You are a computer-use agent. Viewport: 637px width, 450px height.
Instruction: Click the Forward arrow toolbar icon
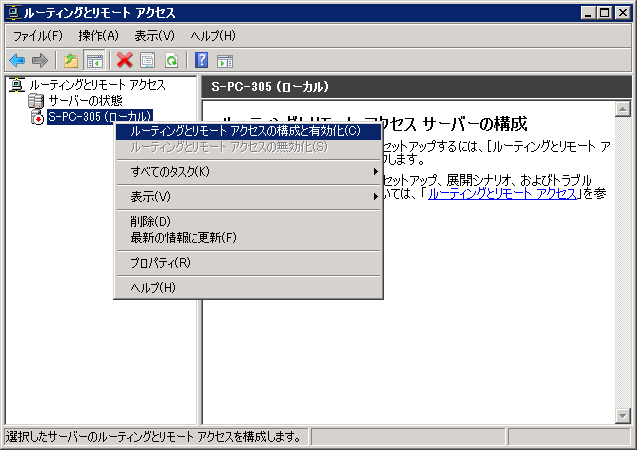[x=39, y=60]
